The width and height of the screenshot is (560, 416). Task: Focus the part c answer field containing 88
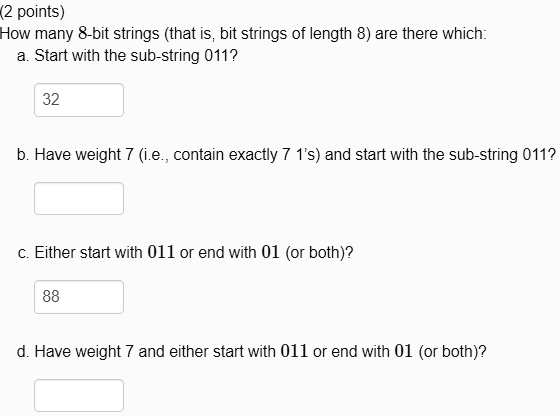pyautogui.click(x=79, y=297)
